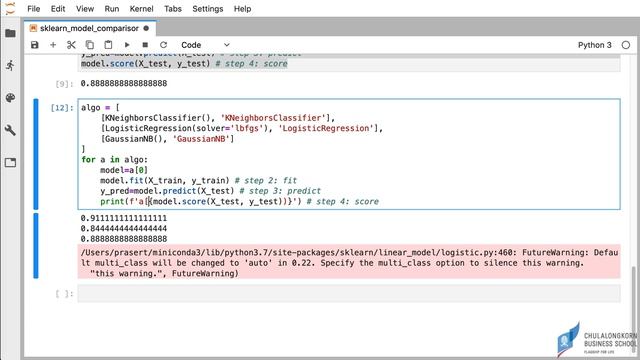This screenshot has width=640, height=360.
Task: Open the Help menu
Action: (242, 9)
